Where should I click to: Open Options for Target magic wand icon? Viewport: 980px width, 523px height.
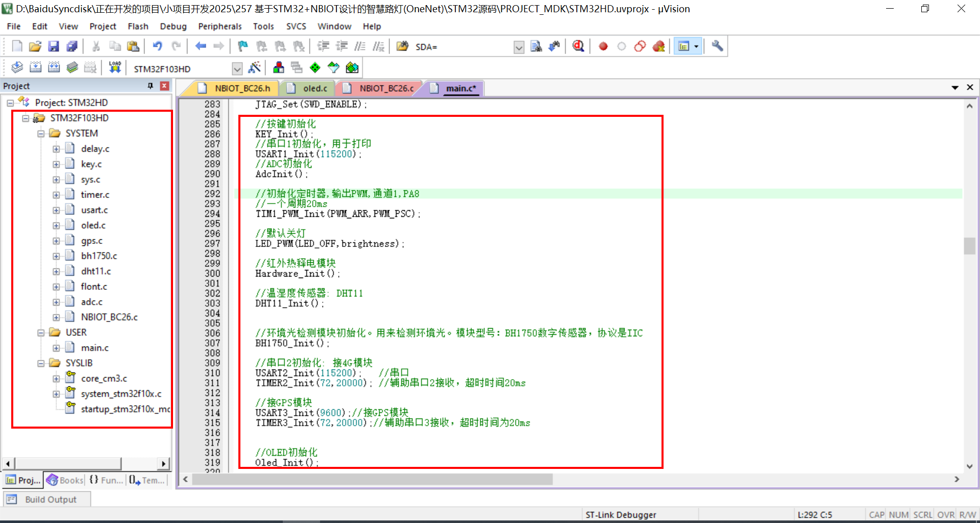point(254,67)
